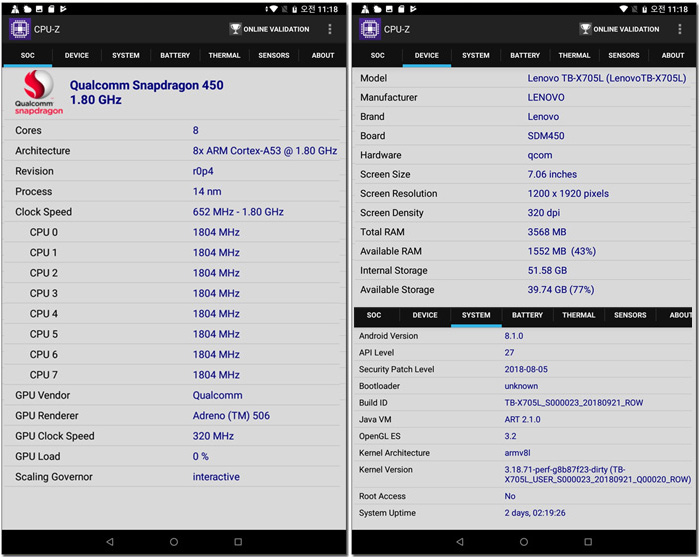The height and width of the screenshot is (560, 700).
Task: Open BATTERY tab on right top tab bar
Action: click(525, 55)
